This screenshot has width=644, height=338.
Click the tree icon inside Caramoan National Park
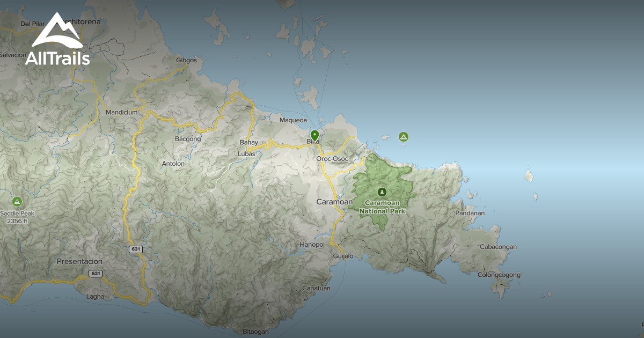(x=382, y=192)
